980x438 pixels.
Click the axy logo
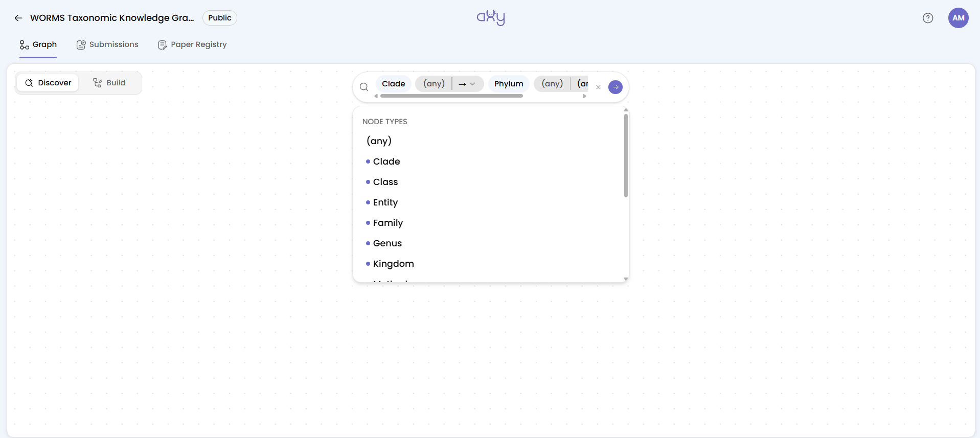click(491, 17)
